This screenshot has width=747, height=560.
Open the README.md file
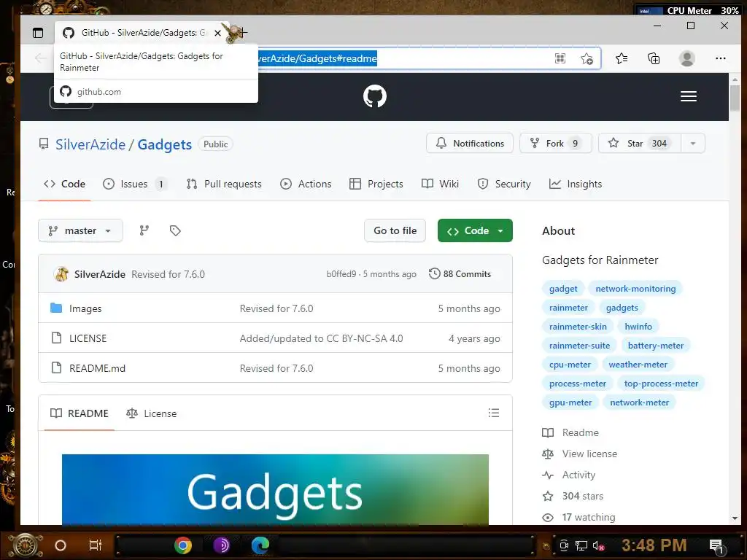[97, 368]
